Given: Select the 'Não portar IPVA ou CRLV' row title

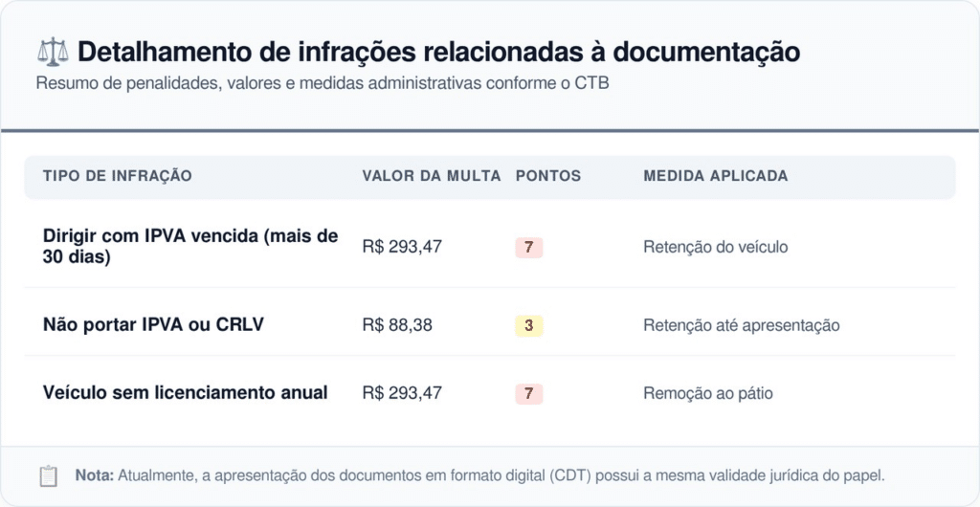Looking at the screenshot, I should [153, 325].
